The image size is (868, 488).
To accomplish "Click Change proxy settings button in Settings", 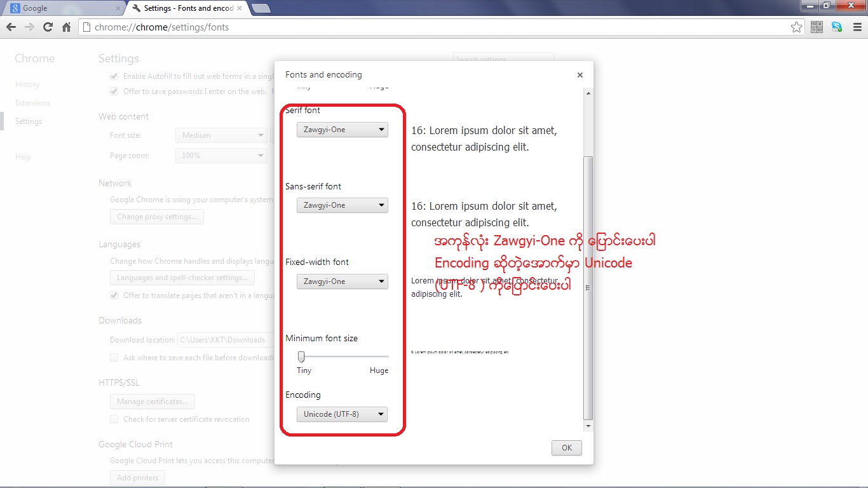I will coord(156,217).
